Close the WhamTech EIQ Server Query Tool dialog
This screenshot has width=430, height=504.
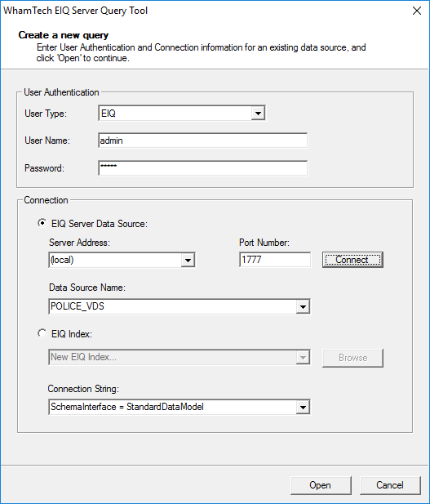point(416,11)
